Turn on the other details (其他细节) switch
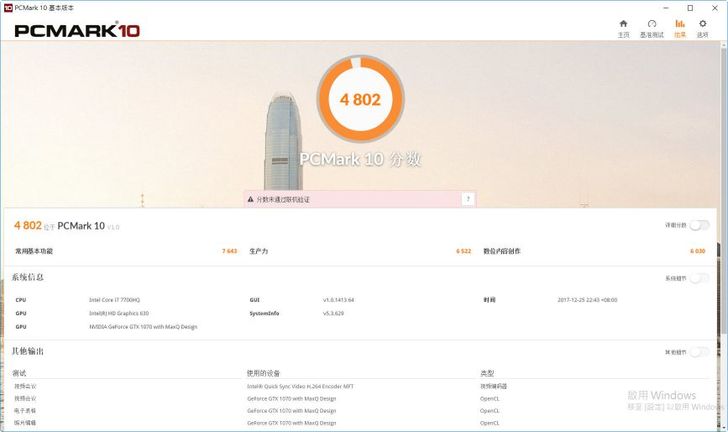 (x=699, y=352)
